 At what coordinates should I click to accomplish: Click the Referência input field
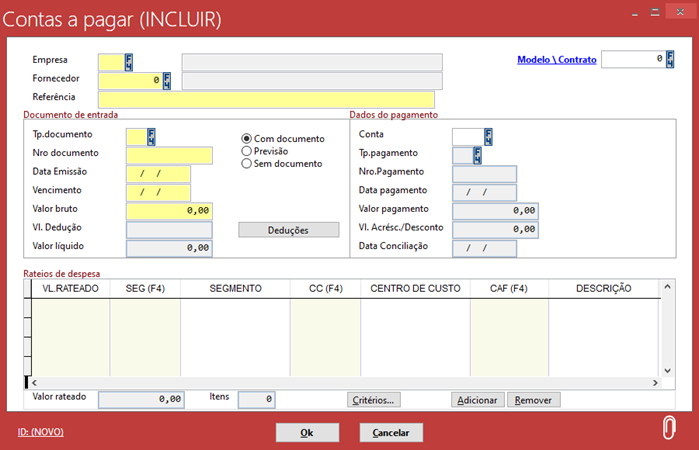pyautogui.click(x=266, y=99)
